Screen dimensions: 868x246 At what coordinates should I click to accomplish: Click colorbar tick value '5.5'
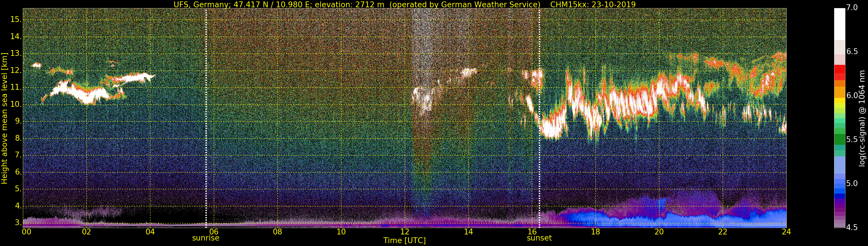pos(852,139)
